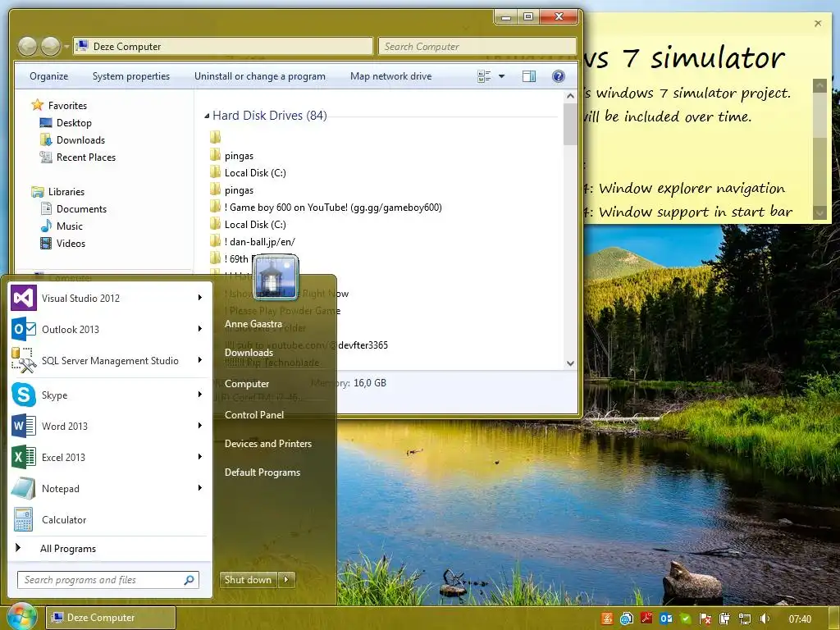This screenshot has height=630, width=840.
Task: Expand the SQL Server Management Studio arrow
Action: click(200, 359)
